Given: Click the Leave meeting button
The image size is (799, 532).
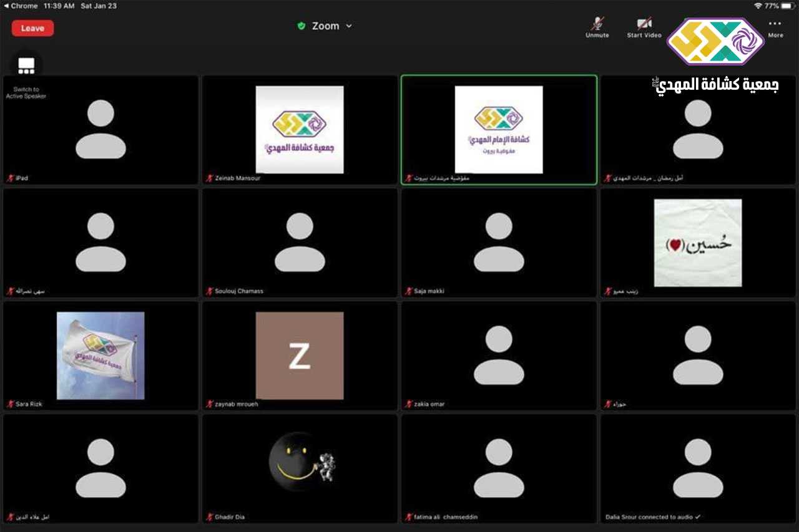Looking at the screenshot, I should click(32, 28).
